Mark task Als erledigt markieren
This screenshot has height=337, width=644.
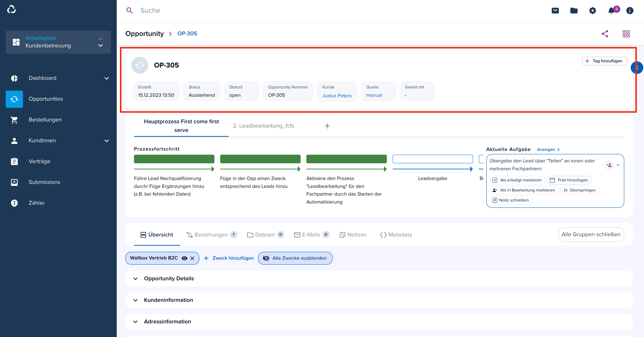[517, 180]
